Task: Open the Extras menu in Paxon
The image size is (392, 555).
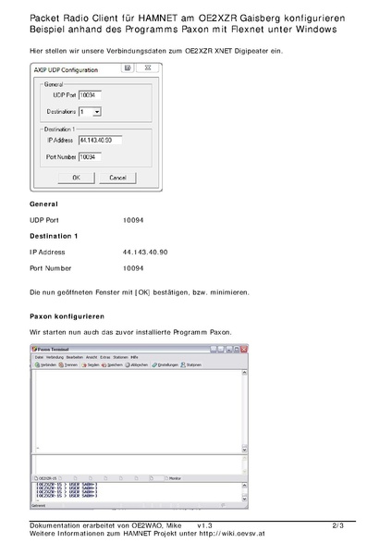Action: [x=105, y=357]
